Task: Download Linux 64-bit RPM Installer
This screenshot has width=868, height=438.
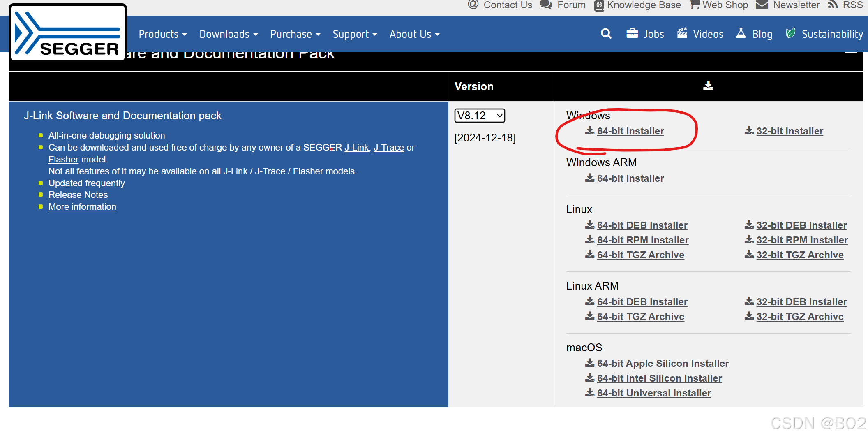Action: [x=643, y=240]
